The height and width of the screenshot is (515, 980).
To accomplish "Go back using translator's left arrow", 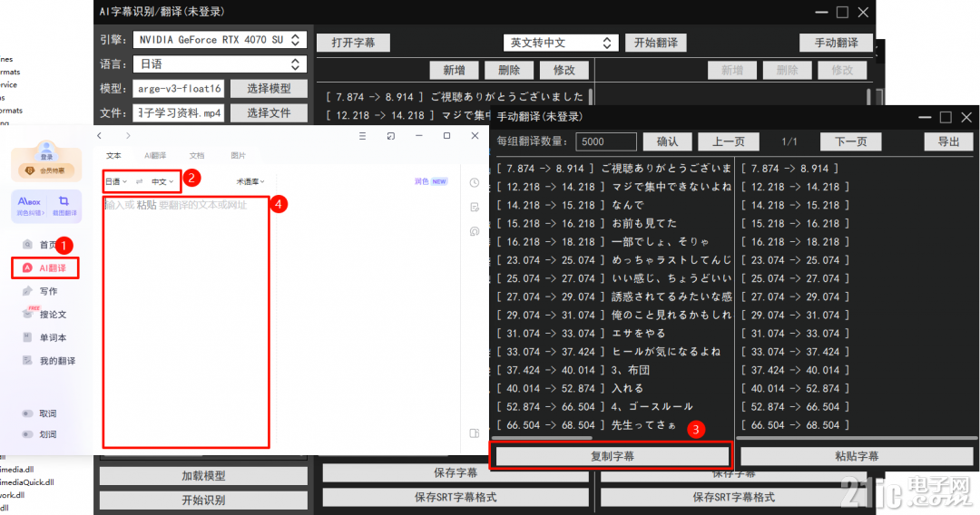I will [99, 135].
